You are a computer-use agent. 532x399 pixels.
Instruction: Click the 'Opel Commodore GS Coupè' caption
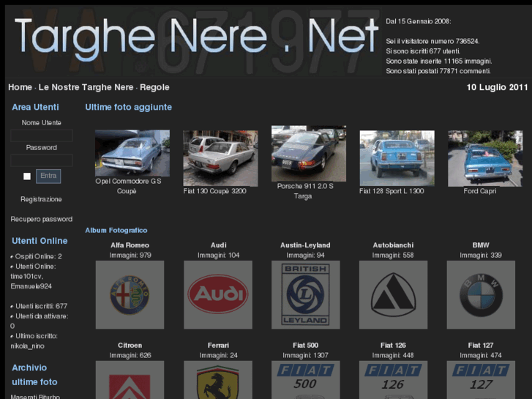(x=128, y=186)
